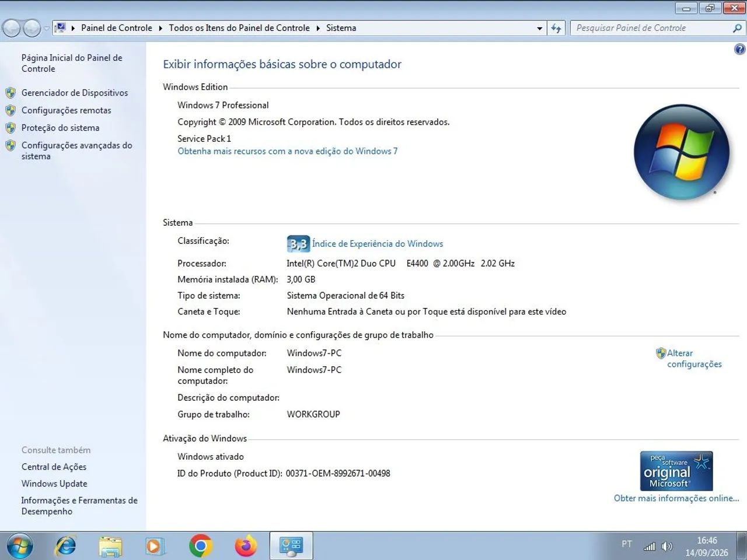Open network signal tray icon

650,547
